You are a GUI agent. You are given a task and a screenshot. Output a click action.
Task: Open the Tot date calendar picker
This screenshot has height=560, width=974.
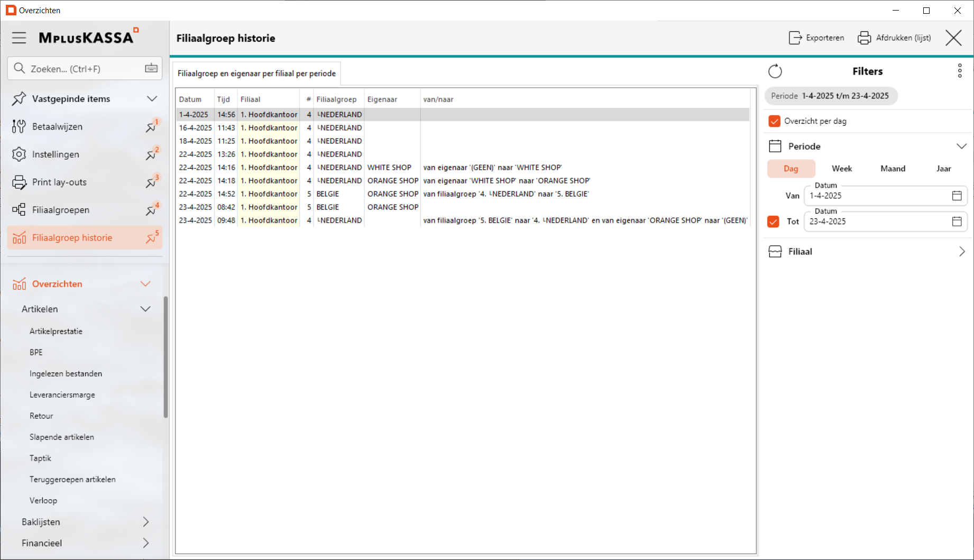[x=957, y=222]
